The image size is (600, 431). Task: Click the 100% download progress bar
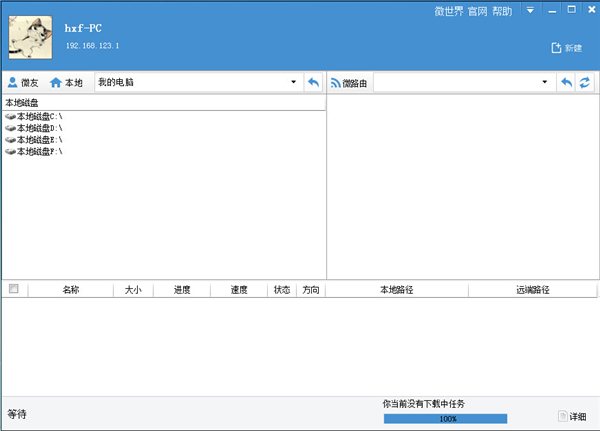(x=445, y=419)
